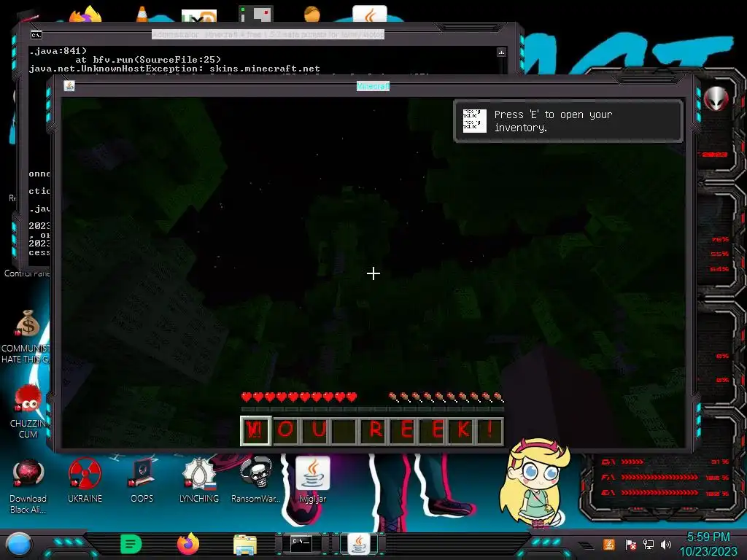Open the orange ball desktop icon
The image size is (747, 560).
click(312, 15)
